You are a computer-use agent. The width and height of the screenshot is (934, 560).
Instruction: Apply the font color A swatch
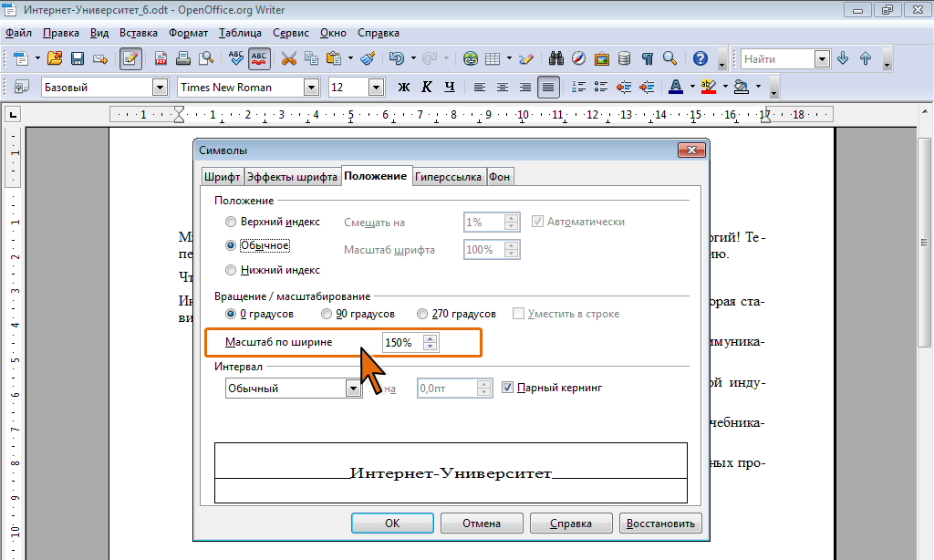(676, 87)
